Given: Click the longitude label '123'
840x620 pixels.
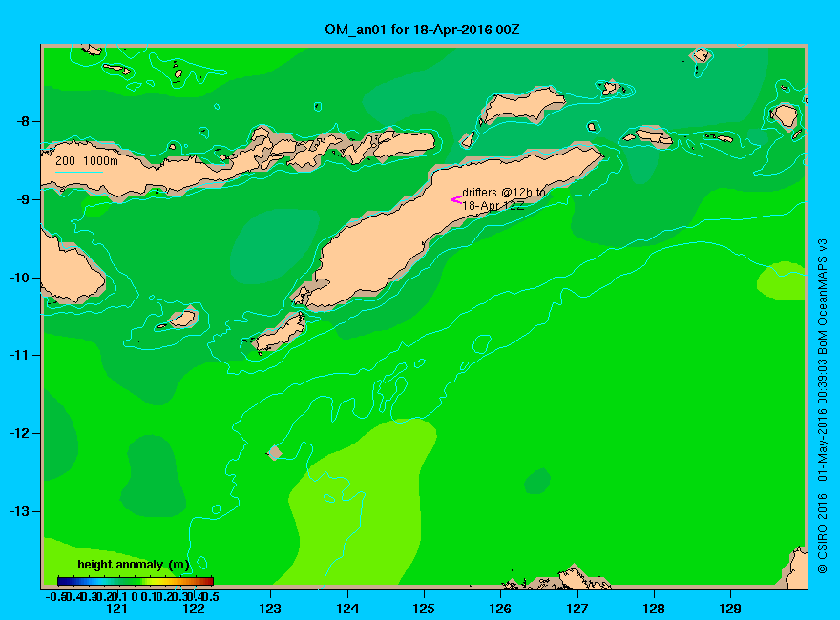Looking at the screenshot, I should click(x=270, y=609).
